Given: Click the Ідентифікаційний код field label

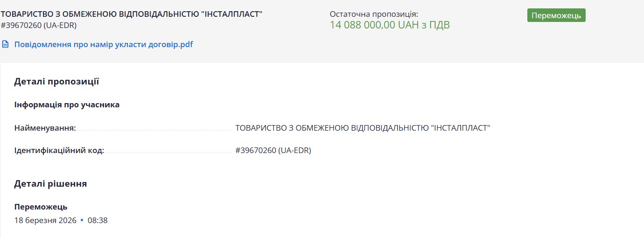Looking at the screenshot, I should tap(59, 151).
